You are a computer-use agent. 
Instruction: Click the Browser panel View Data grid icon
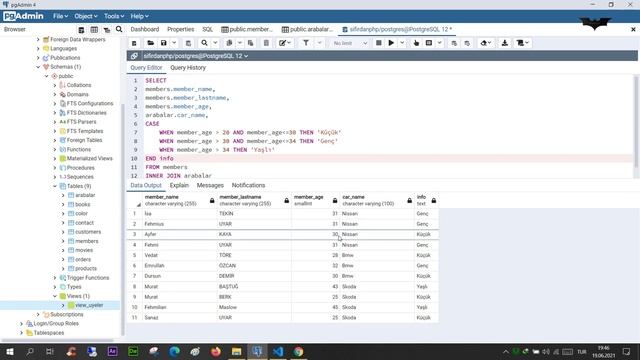(x=94, y=29)
